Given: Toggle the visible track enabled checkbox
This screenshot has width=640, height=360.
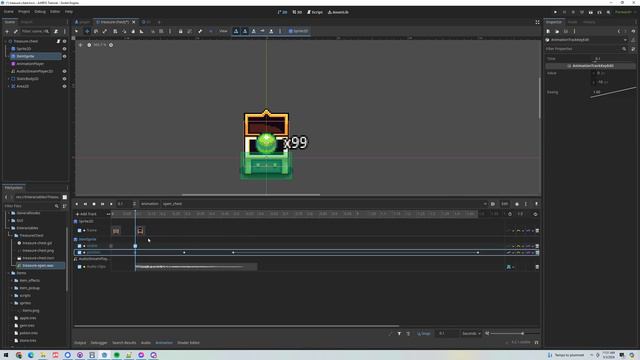Looking at the screenshot, I should click(x=80, y=246).
